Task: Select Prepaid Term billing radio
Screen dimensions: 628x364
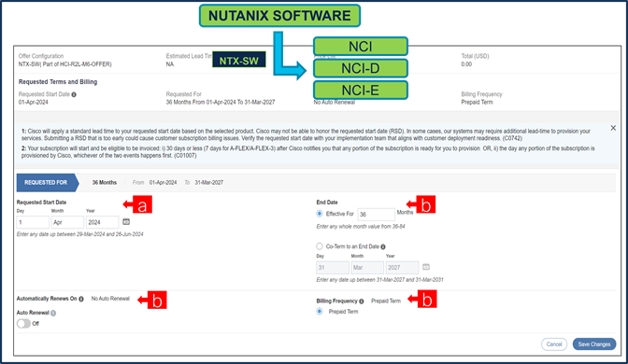Action: coord(320,311)
